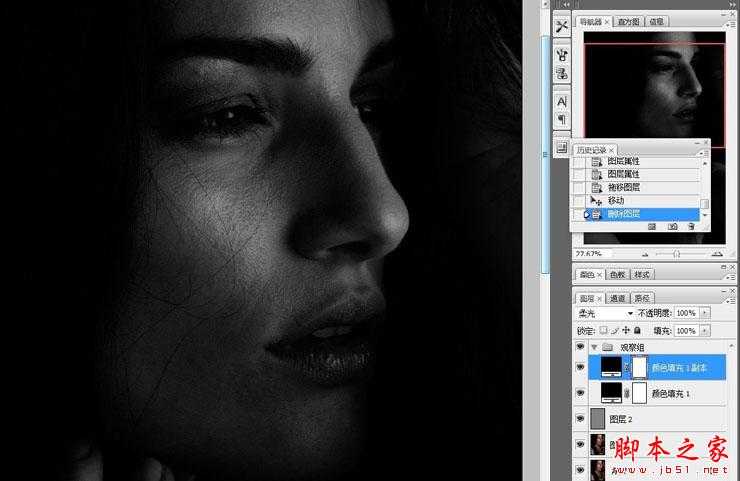The height and width of the screenshot is (481, 740).
Task: Toggle visibility of the 观察组 group
Action: pos(581,347)
